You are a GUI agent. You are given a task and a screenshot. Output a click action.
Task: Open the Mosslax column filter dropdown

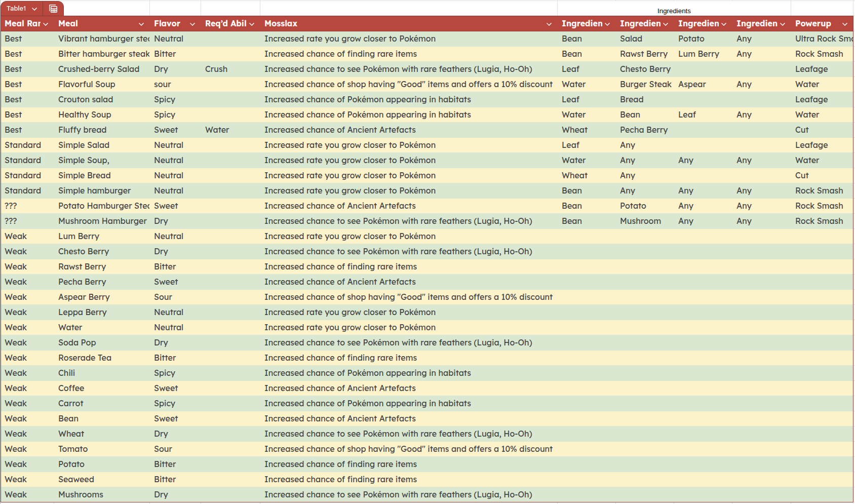(x=549, y=24)
